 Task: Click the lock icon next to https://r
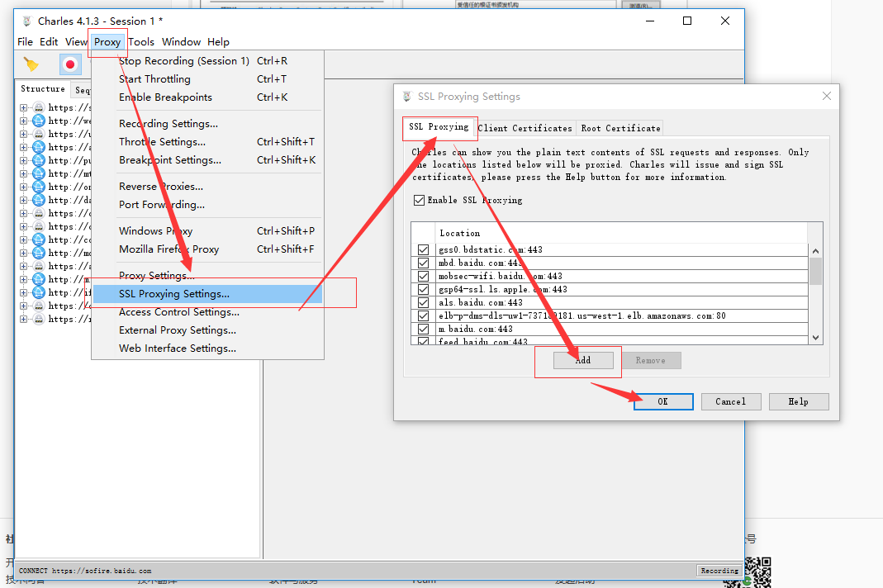point(38,320)
